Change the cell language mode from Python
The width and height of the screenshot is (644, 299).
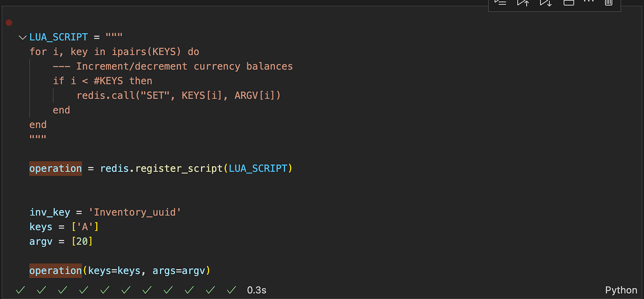pyautogui.click(x=621, y=290)
